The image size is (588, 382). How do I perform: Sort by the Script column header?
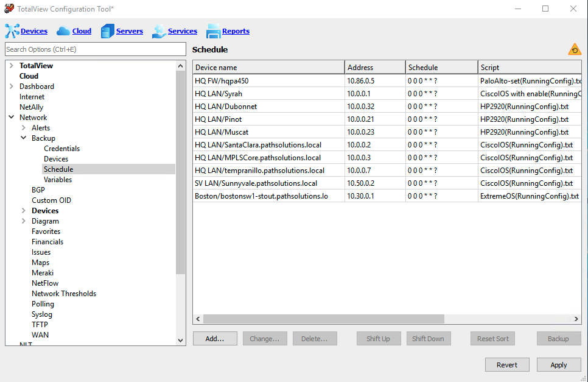pyautogui.click(x=530, y=67)
